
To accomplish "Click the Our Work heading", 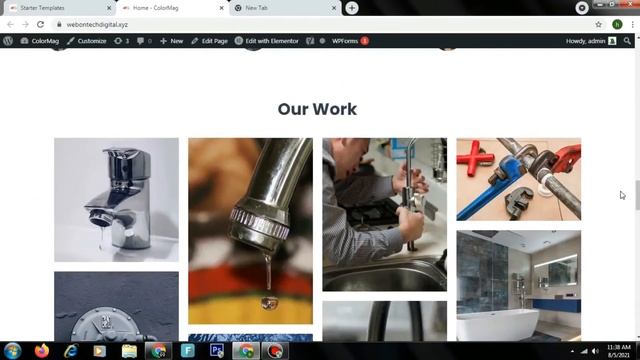I will pos(317,109).
